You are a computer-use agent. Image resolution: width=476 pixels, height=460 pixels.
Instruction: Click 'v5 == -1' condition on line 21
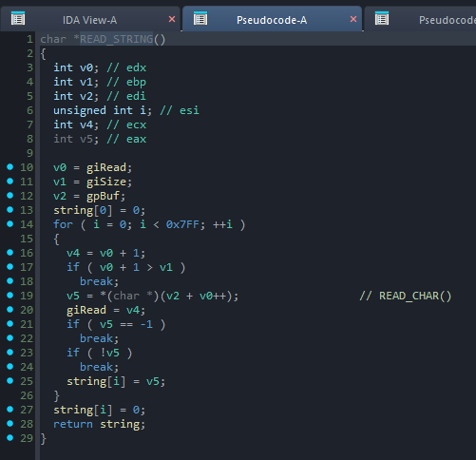click(126, 324)
